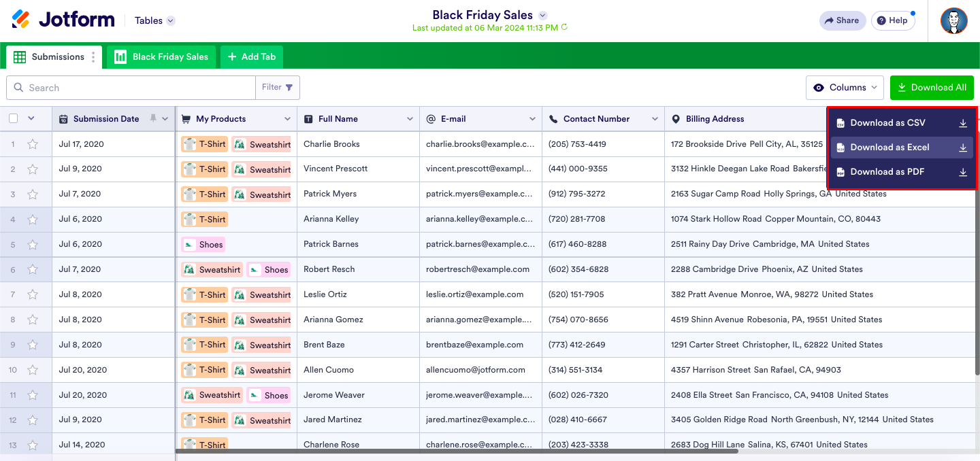The width and height of the screenshot is (980, 461).
Task: Open the Columns visibility dropdown
Action: pos(845,88)
